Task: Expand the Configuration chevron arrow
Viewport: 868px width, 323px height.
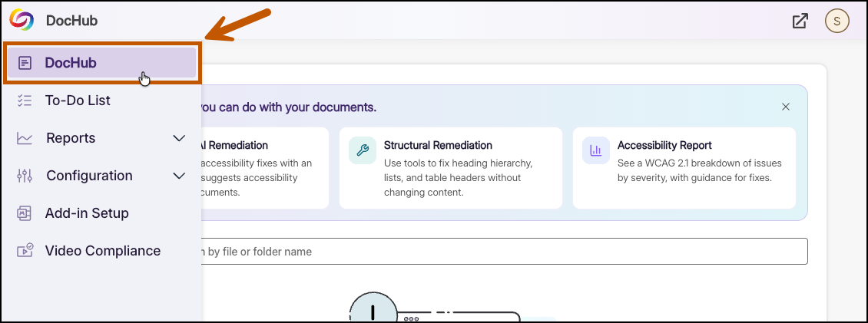Action: [179, 176]
